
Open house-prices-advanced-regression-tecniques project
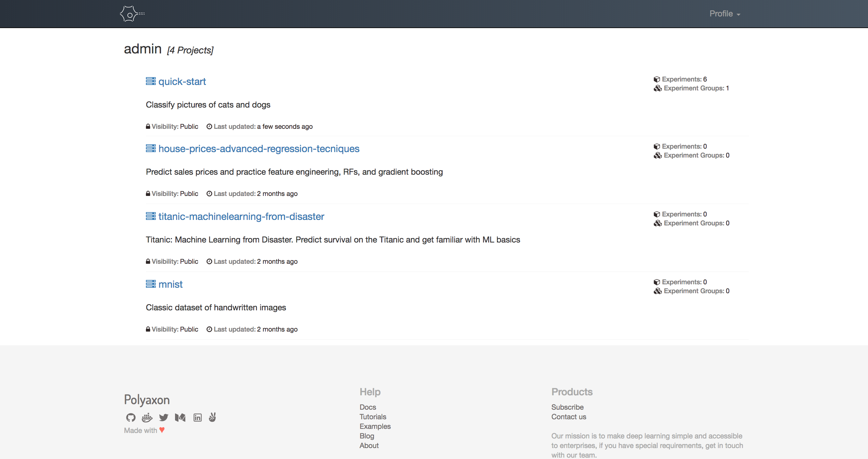coord(259,149)
